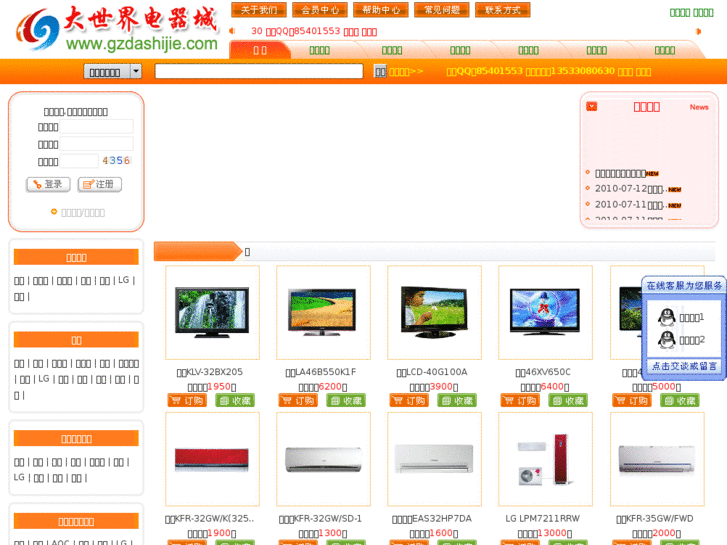Add KLV-32BX205 to favorites with 收藏

point(235,400)
